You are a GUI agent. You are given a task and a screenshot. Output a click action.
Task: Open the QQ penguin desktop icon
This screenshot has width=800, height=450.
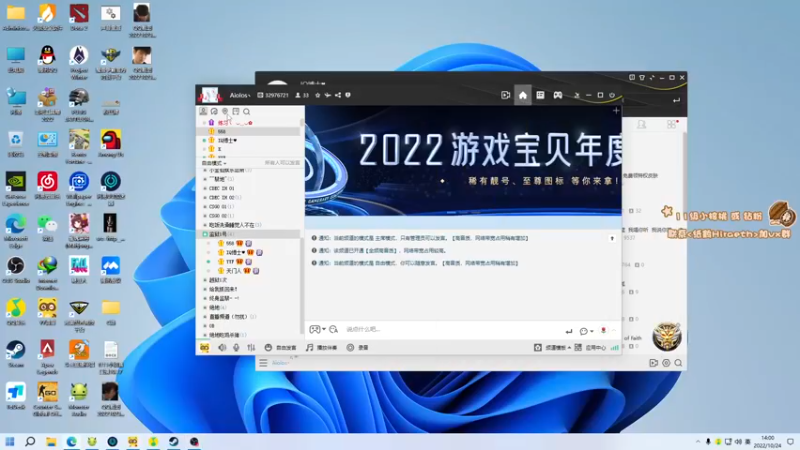pos(47,59)
